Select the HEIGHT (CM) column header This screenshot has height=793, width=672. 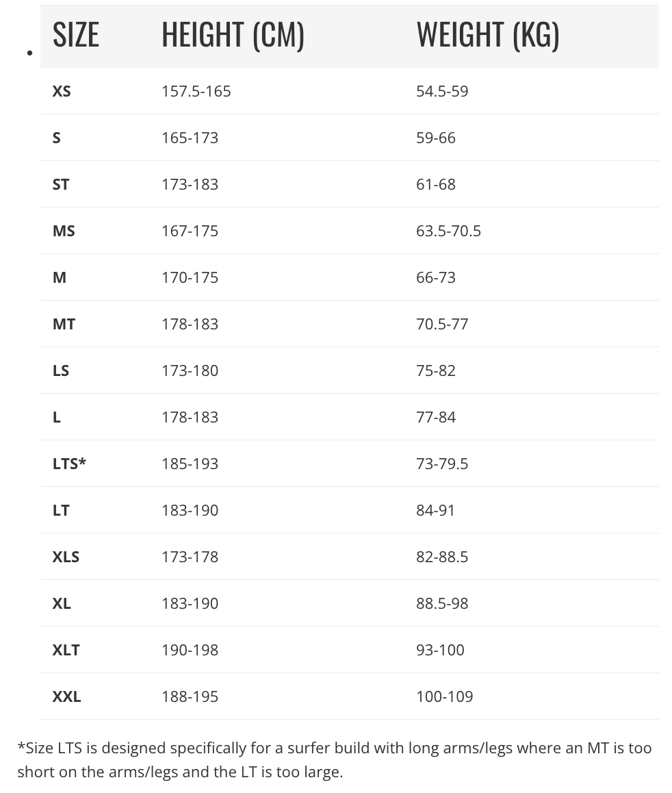[233, 36]
